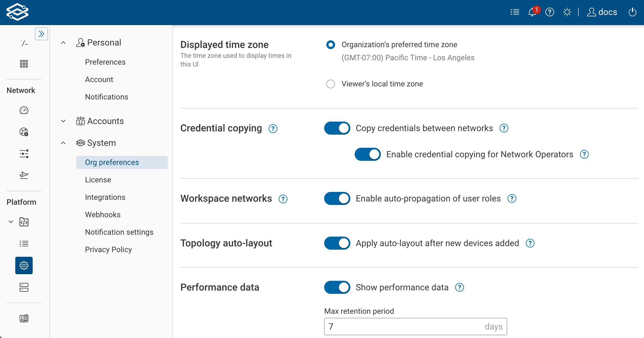Select Org preferences menu item
The height and width of the screenshot is (338, 644).
click(122, 162)
